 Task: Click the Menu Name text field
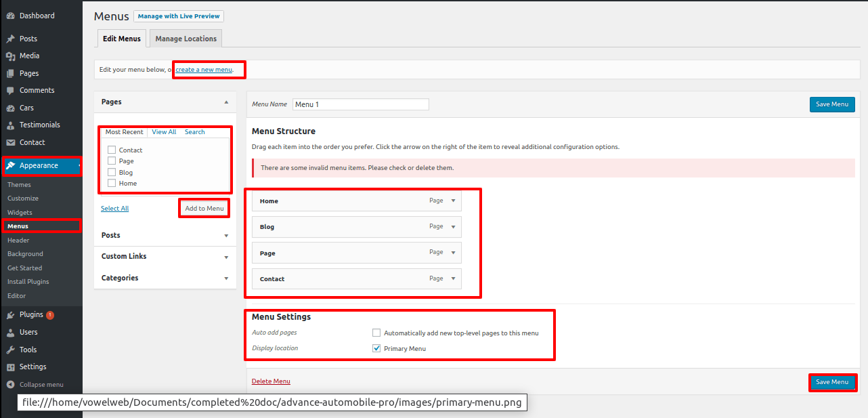point(361,104)
